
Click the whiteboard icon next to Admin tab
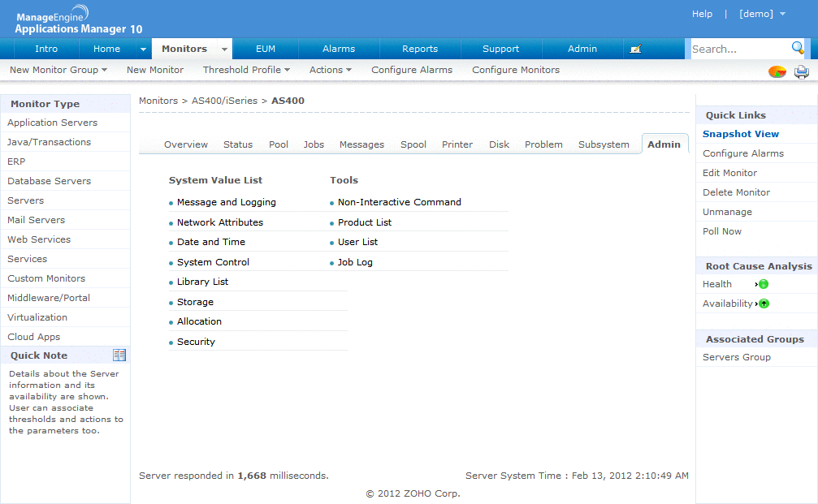pos(636,48)
